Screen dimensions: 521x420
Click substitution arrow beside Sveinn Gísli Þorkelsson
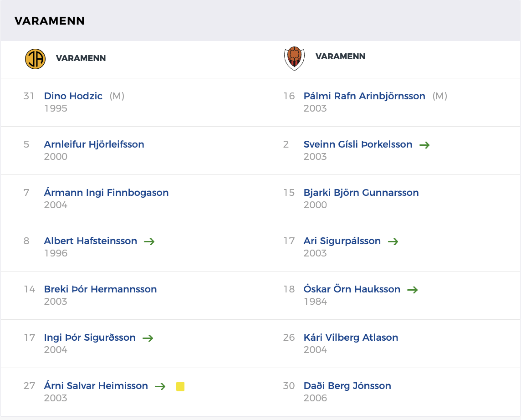424,145
